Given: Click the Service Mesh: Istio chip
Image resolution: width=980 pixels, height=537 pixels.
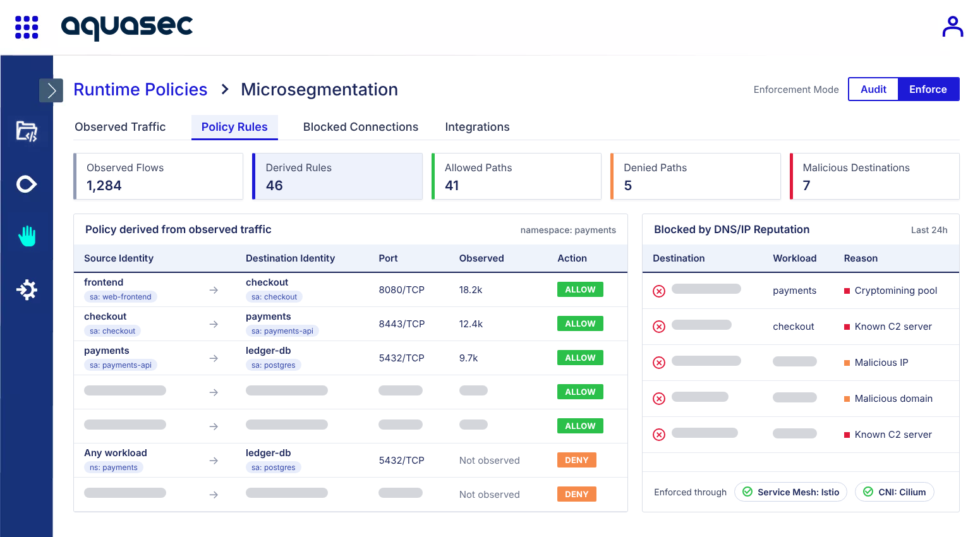Looking at the screenshot, I should click(x=790, y=492).
